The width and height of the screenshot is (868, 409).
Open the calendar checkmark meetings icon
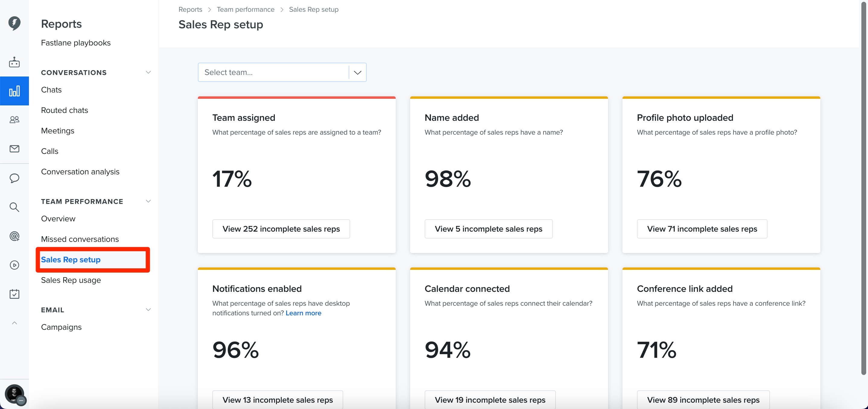(14, 294)
